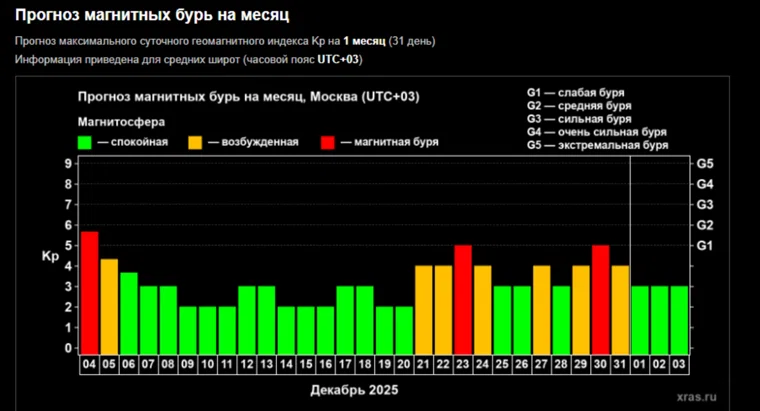Image resolution: width=760 pixels, height=411 pixels.
Task: Click the green bar above date 12
Action: click(x=247, y=318)
